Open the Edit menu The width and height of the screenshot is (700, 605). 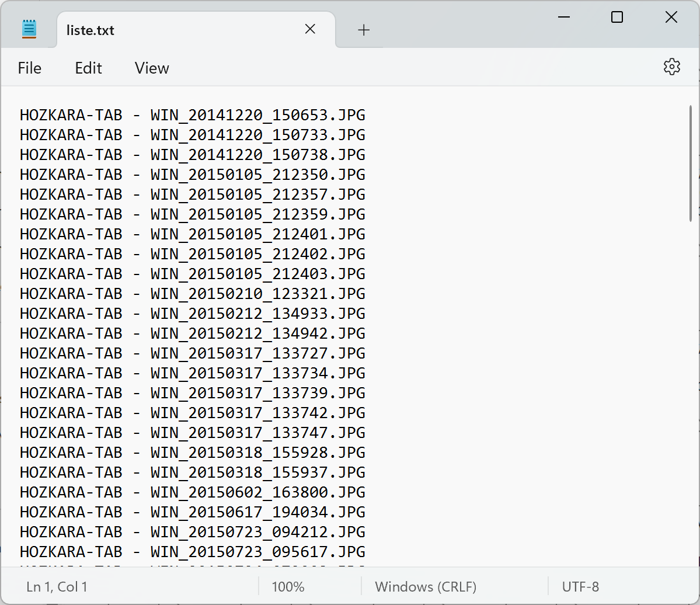pos(88,68)
